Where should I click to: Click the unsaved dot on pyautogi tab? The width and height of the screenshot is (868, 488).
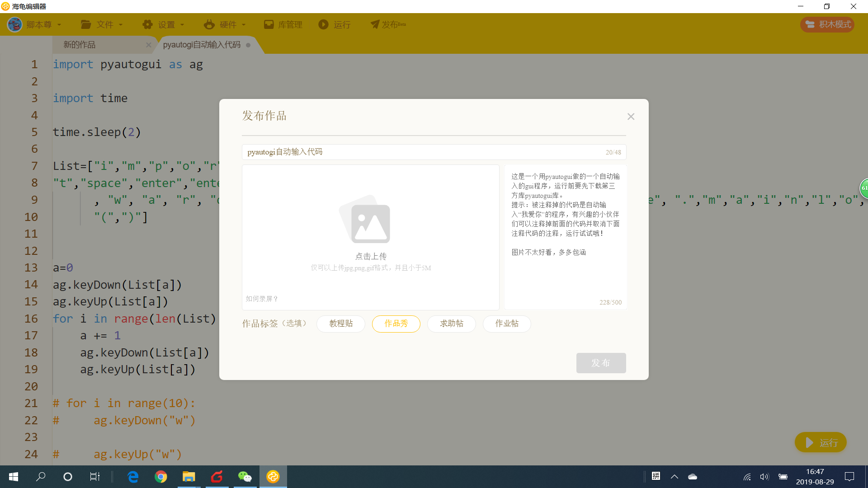pyautogui.click(x=248, y=45)
